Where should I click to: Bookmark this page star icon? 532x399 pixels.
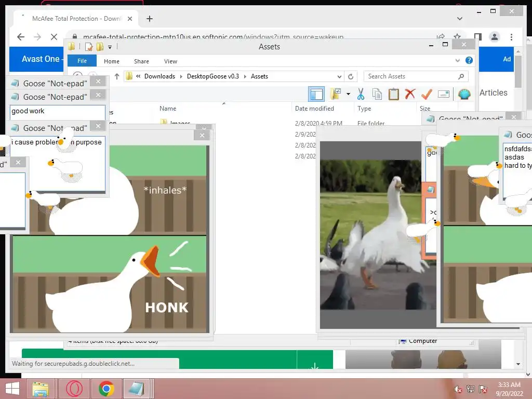click(457, 37)
